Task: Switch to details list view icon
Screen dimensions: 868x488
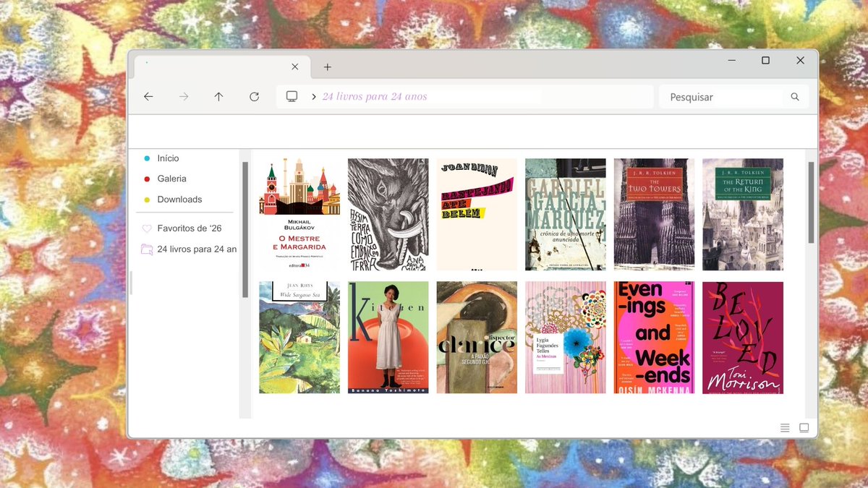Action: click(785, 428)
